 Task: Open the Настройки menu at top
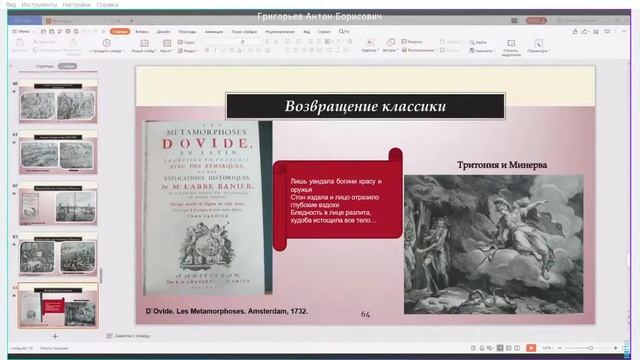coord(77,4)
